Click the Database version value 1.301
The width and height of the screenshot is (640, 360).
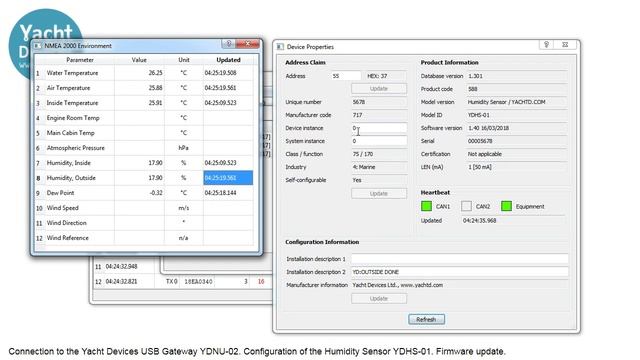(476, 76)
